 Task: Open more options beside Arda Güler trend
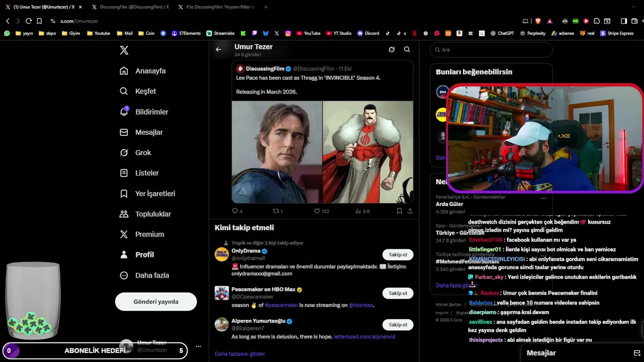pos(543,198)
